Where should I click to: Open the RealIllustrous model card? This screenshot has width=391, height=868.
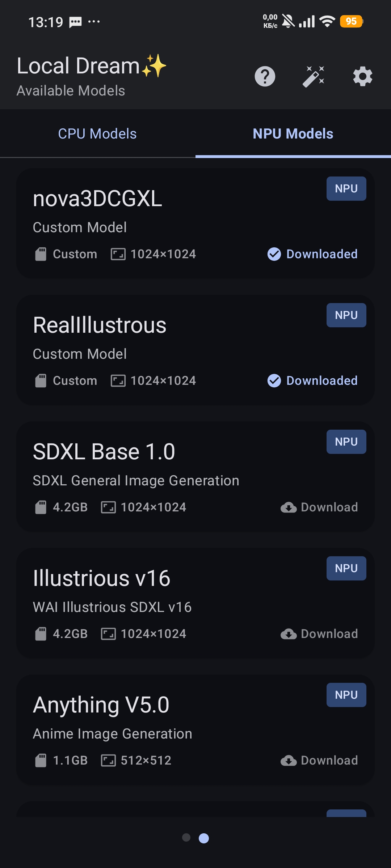pos(195,350)
